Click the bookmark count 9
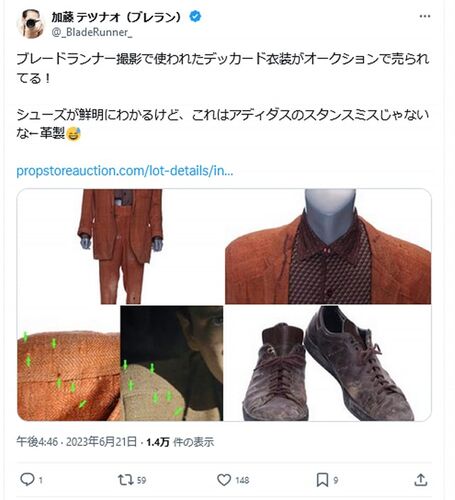455x500 pixels. click(x=336, y=480)
